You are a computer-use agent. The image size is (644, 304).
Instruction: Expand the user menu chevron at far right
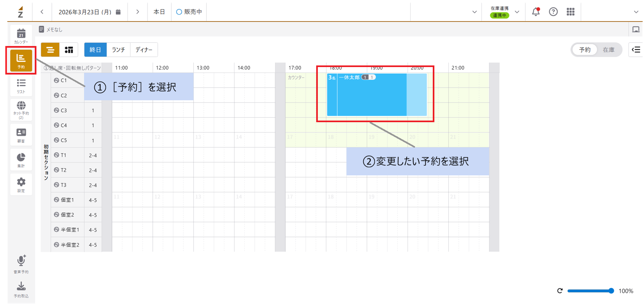[x=636, y=12]
